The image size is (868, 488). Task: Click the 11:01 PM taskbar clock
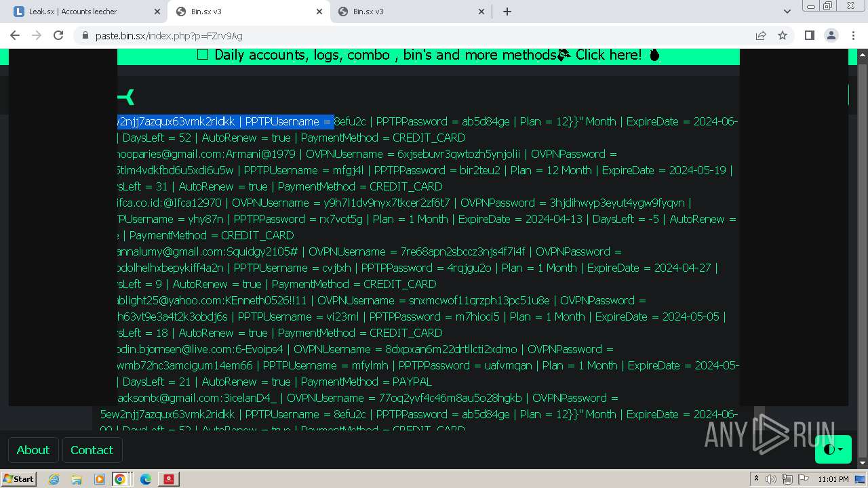[833, 479]
